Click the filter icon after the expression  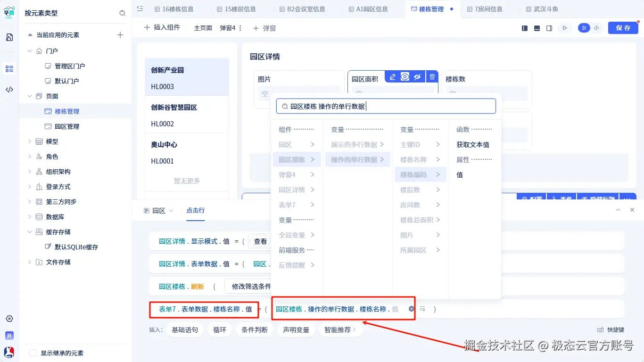point(423,309)
